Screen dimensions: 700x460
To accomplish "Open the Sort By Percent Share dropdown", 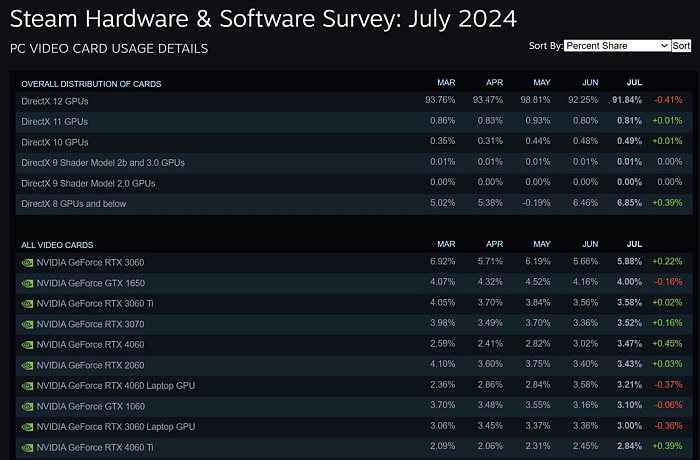I will [617, 46].
